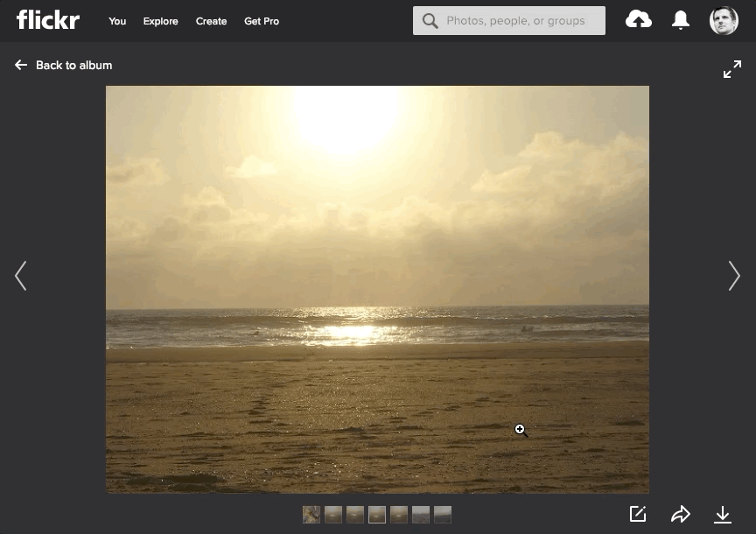Open the user profile avatar menu

point(724,20)
